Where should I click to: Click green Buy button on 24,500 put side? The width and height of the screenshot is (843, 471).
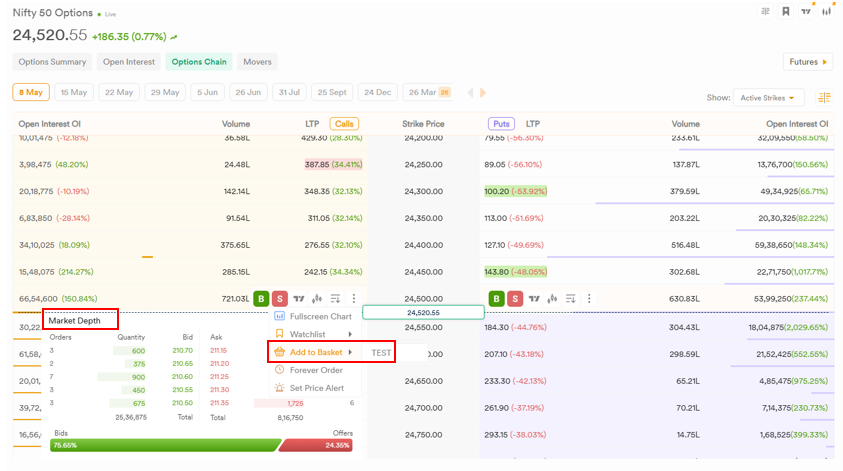click(x=496, y=298)
